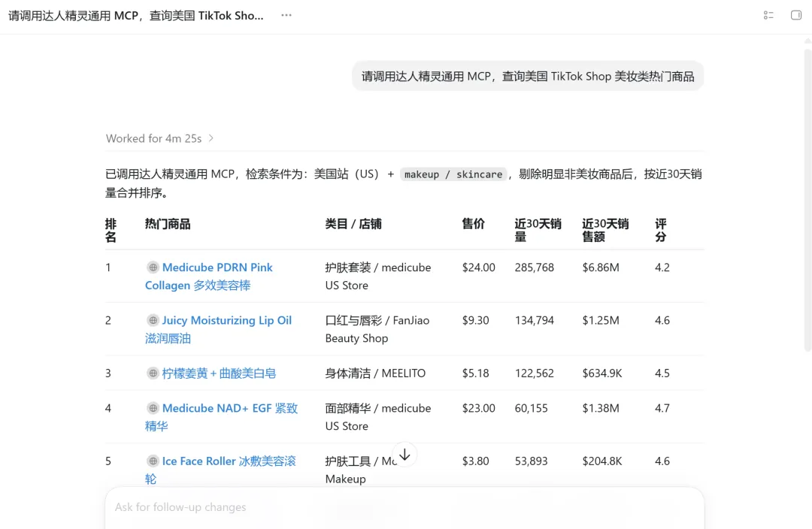Click the 4.5 rating cell
812x529 pixels.
point(662,373)
